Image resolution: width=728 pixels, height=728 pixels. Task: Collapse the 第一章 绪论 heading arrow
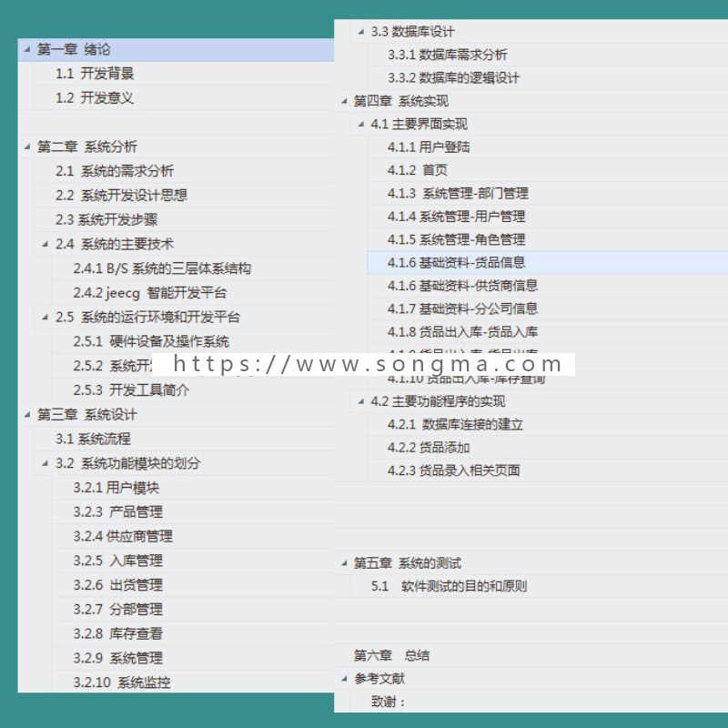click(x=27, y=49)
